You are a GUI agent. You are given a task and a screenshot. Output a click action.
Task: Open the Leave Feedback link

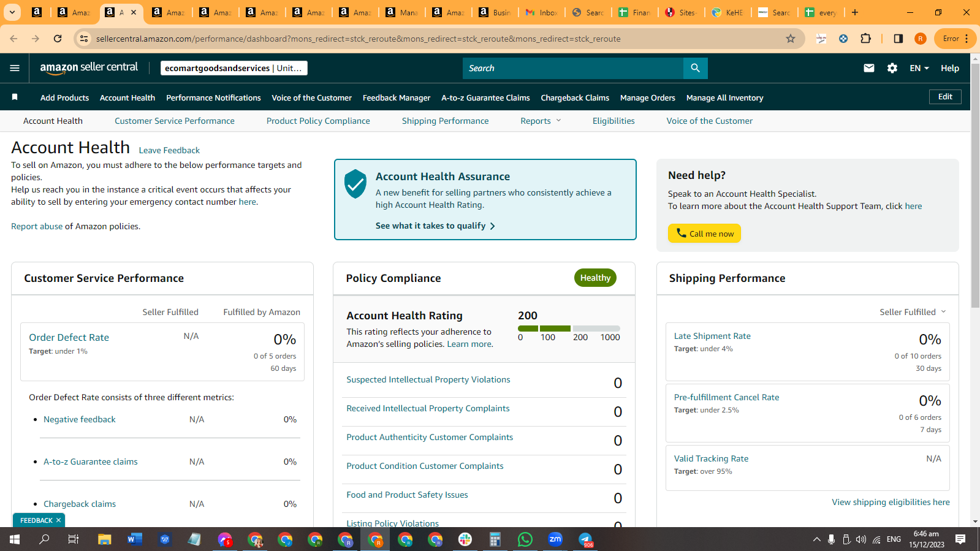point(169,150)
